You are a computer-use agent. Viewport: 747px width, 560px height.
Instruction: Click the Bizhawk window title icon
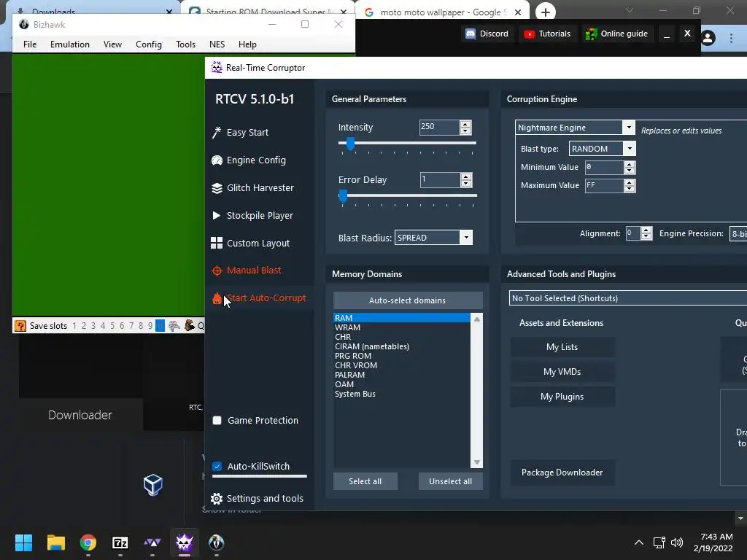click(24, 24)
